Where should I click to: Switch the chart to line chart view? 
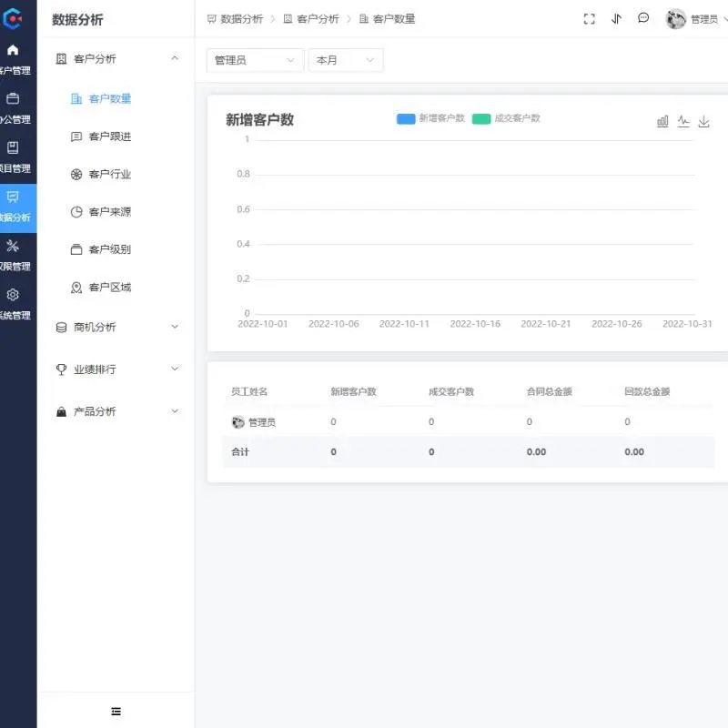click(x=683, y=120)
